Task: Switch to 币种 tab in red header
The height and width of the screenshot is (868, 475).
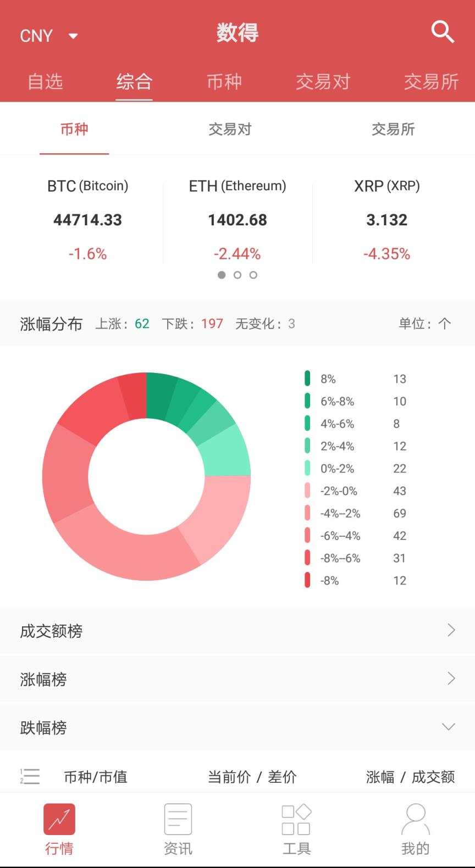Action: pos(224,82)
